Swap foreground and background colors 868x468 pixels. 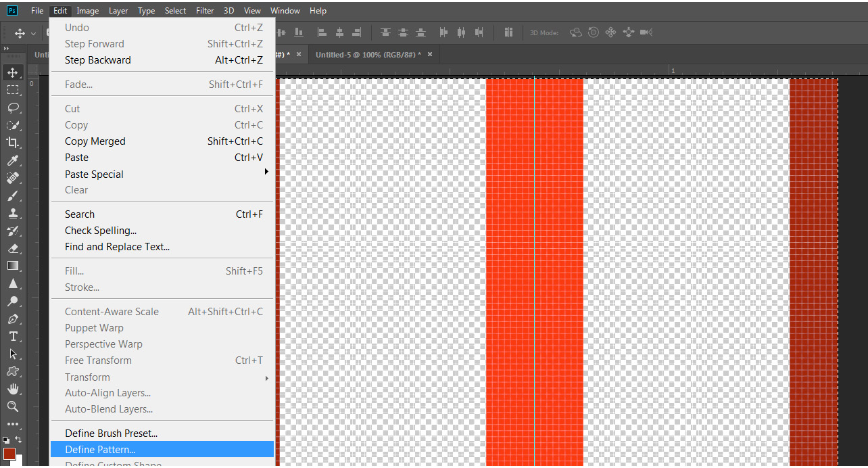[x=18, y=440]
